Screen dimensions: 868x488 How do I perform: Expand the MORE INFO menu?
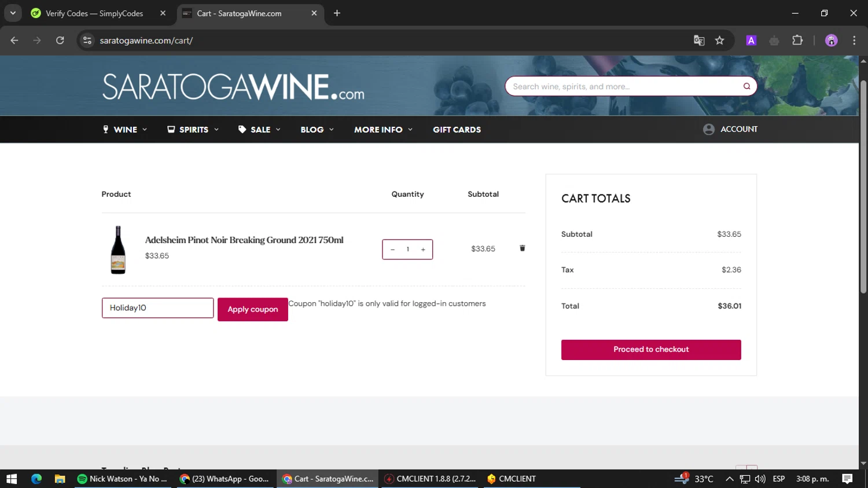(x=384, y=130)
